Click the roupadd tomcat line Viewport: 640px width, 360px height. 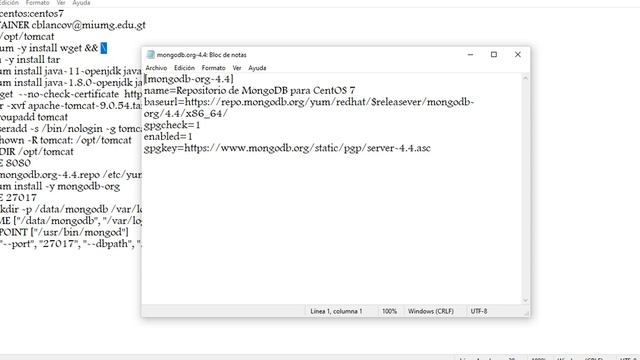pos(34,117)
